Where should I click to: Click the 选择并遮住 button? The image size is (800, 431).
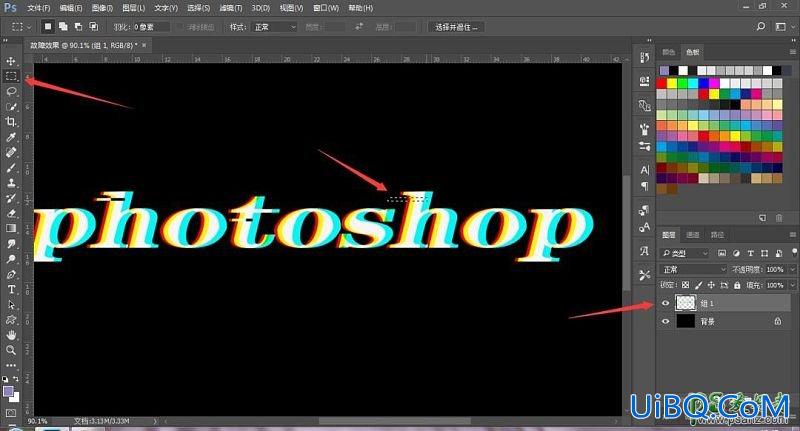point(456,27)
